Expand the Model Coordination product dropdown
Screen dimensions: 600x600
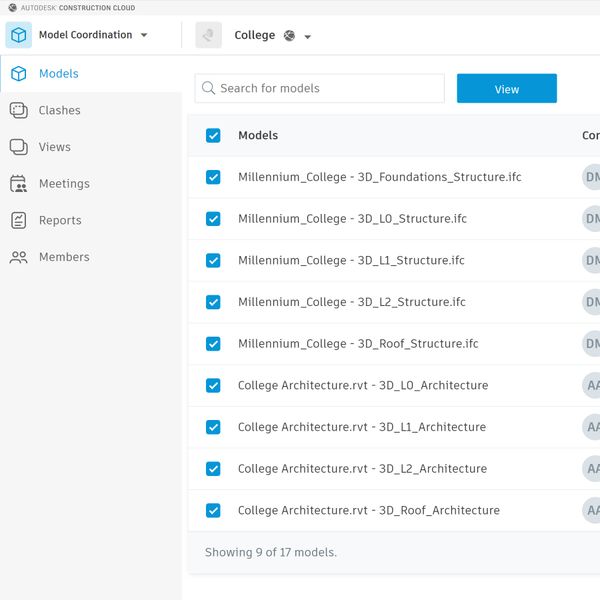[x=144, y=36]
